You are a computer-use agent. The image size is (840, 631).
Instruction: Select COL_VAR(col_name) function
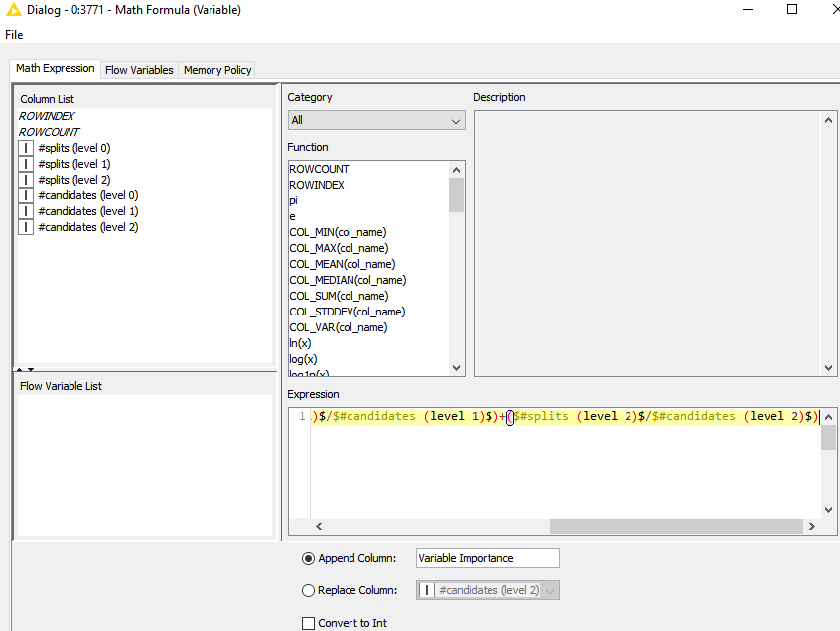point(338,327)
